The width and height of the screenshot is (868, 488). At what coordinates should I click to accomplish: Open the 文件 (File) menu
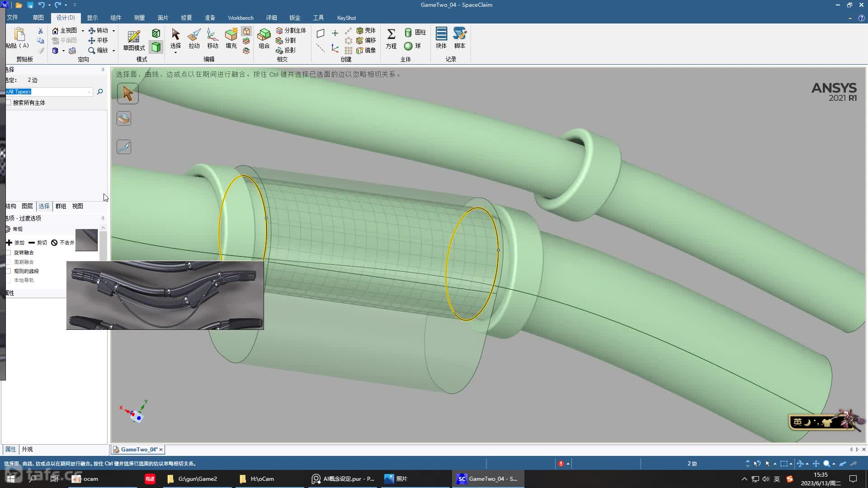coord(12,18)
